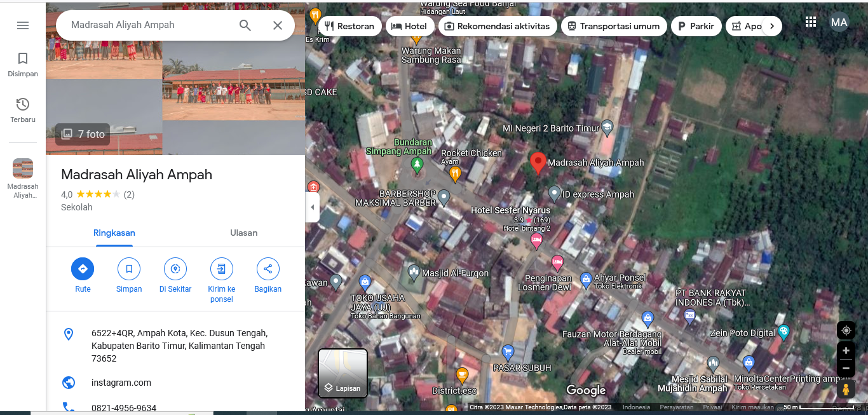This screenshot has height=415, width=868.
Task: Open Persyaratan terms link
Action: click(677, 407)
